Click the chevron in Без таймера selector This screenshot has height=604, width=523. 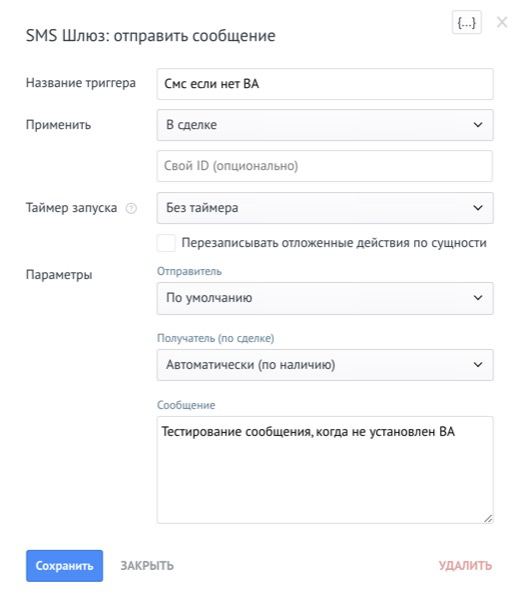[478, 208]
